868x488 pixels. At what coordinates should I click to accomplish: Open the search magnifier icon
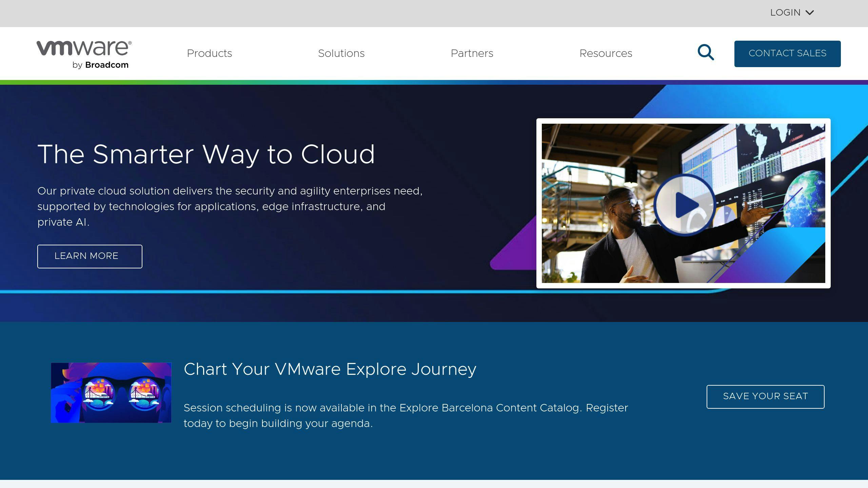[x=706, y=52]
